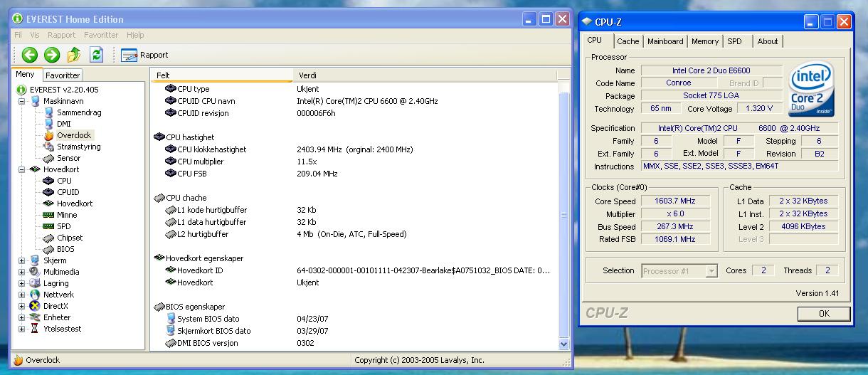The width and height of the screenshot is (868, 375).
Task: Click the Felt column header
Action: (222, 75)
